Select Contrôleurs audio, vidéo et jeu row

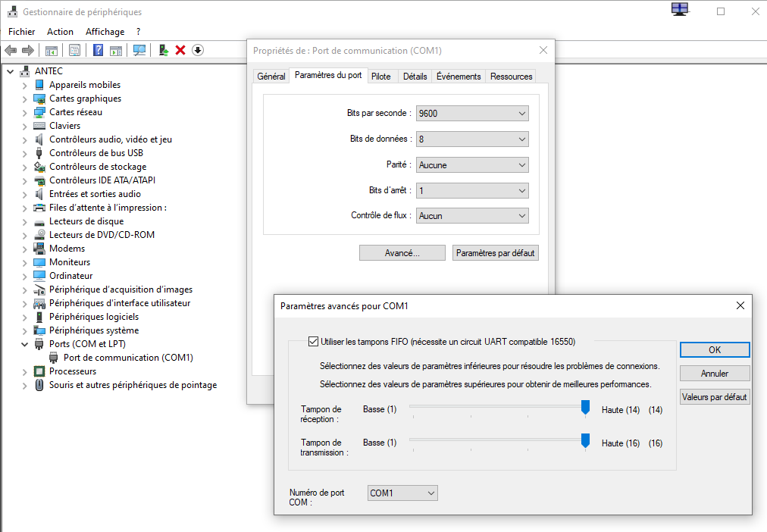tap(111, 139)
